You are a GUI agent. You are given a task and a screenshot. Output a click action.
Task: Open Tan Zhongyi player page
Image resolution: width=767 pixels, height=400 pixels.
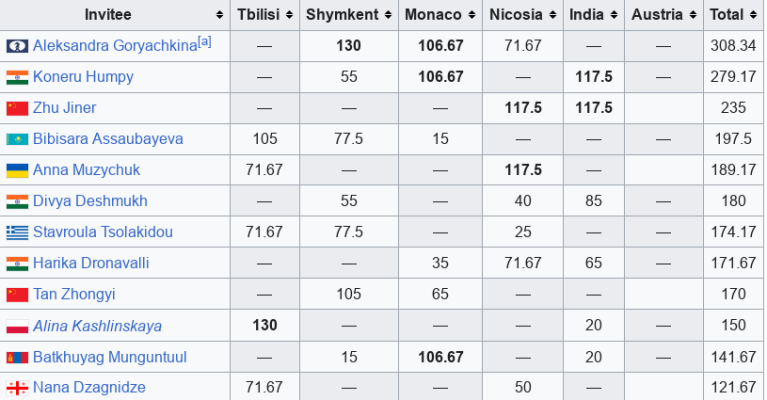pyautogui.click(x=74, y=295)
